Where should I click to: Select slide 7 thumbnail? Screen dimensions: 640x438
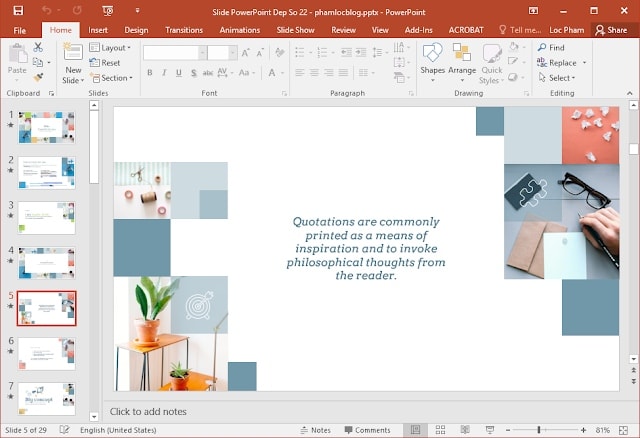pos(47,399)
